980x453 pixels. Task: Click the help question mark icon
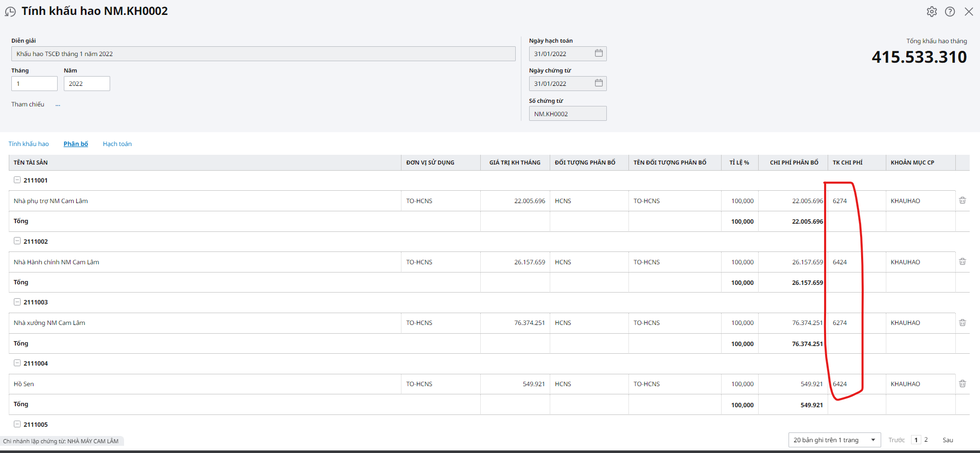click(x=950, y=11)
